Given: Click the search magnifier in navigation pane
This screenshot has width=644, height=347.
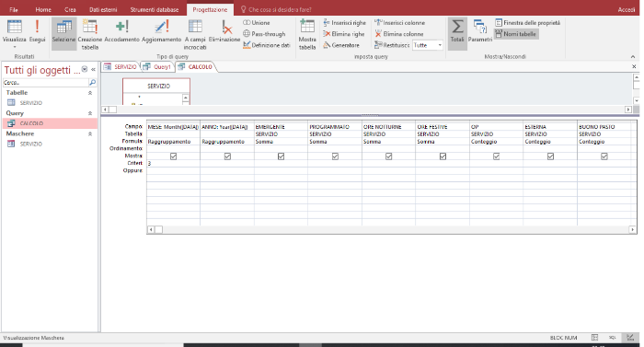Looking at the screenshot, I should coord(92,83).
